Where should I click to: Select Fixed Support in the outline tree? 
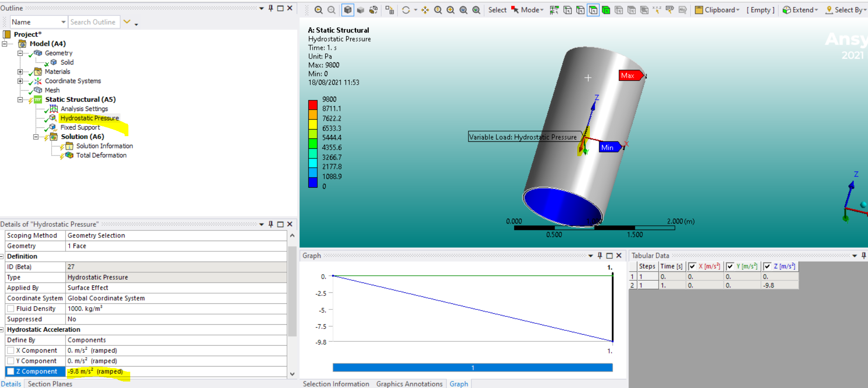[x=80, y=127]
